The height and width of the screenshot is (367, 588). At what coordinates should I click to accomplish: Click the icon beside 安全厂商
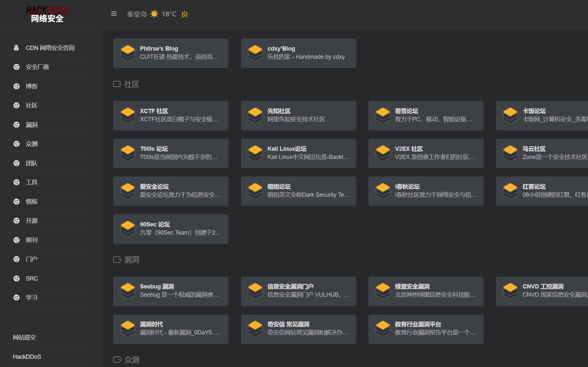tap(16, 67)
